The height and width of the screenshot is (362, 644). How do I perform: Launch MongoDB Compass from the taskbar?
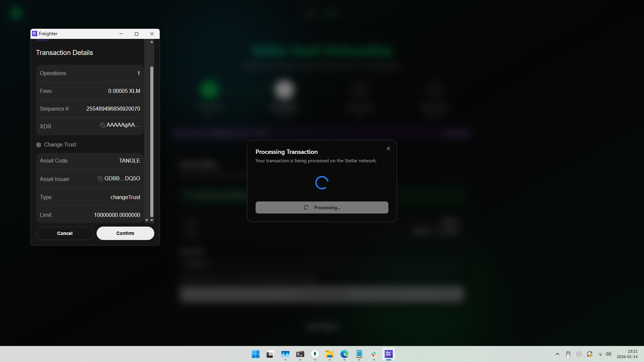[x=315, y=354]
